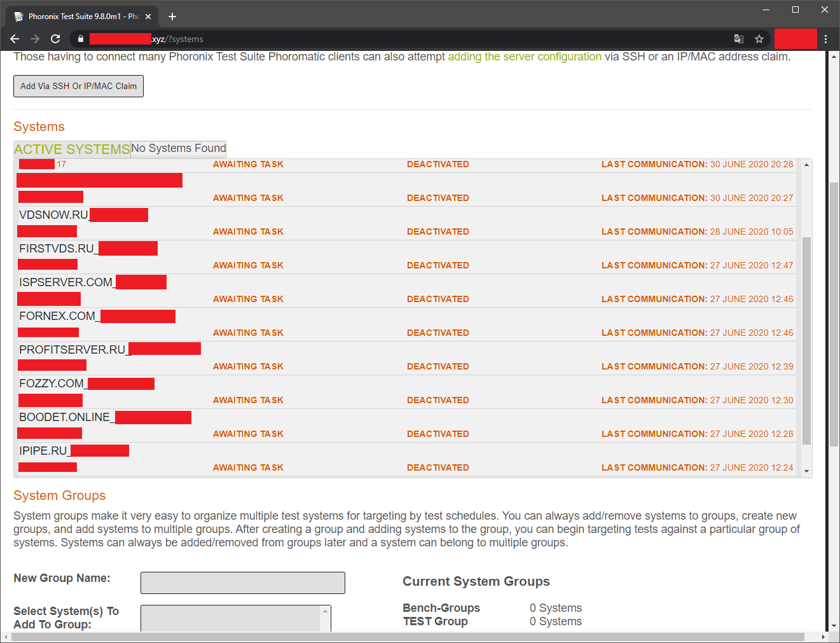
Task: Open Chrome three-dot menu
Action: pyautogui.click(x=826, y=39)
